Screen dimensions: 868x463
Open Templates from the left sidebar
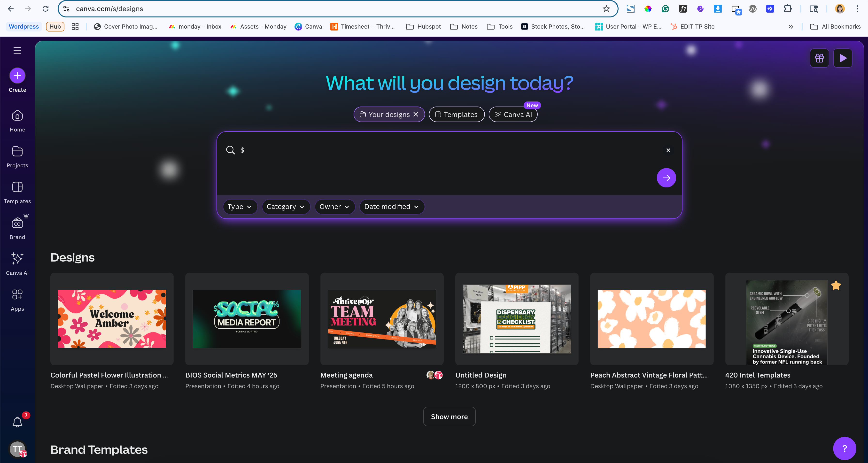(x=17, y=193)
